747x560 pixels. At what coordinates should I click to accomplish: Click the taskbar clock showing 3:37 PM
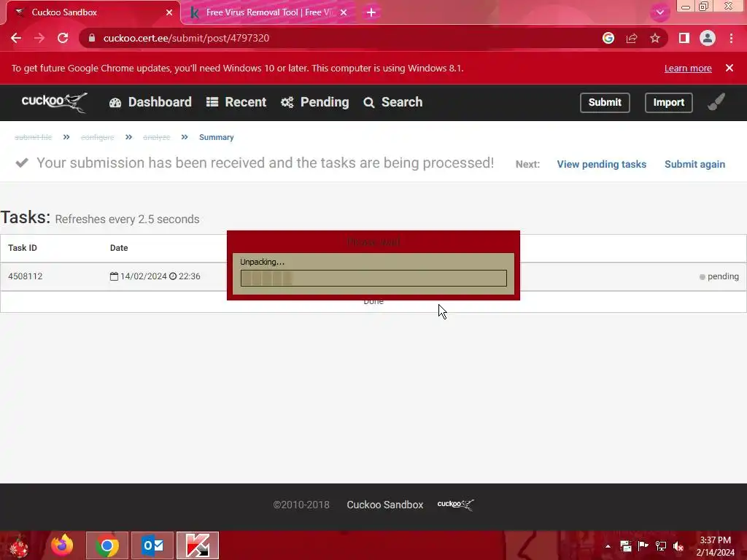coord(715,546)
